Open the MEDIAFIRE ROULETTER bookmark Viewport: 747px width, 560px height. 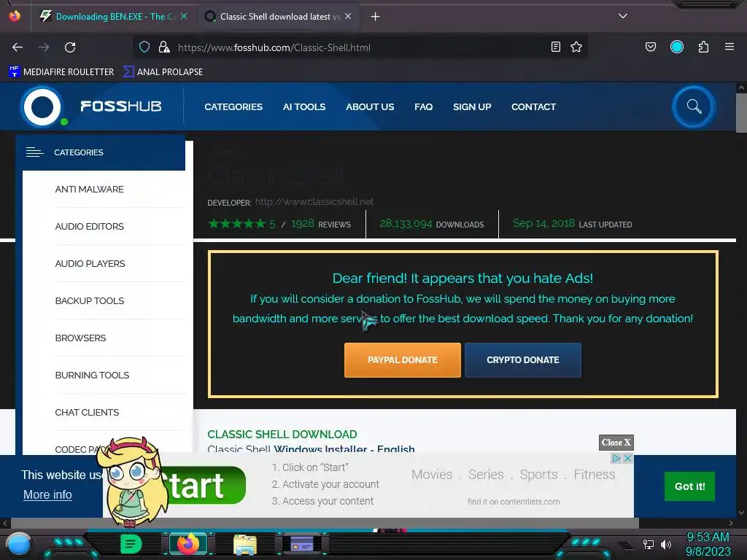[61, 72]
